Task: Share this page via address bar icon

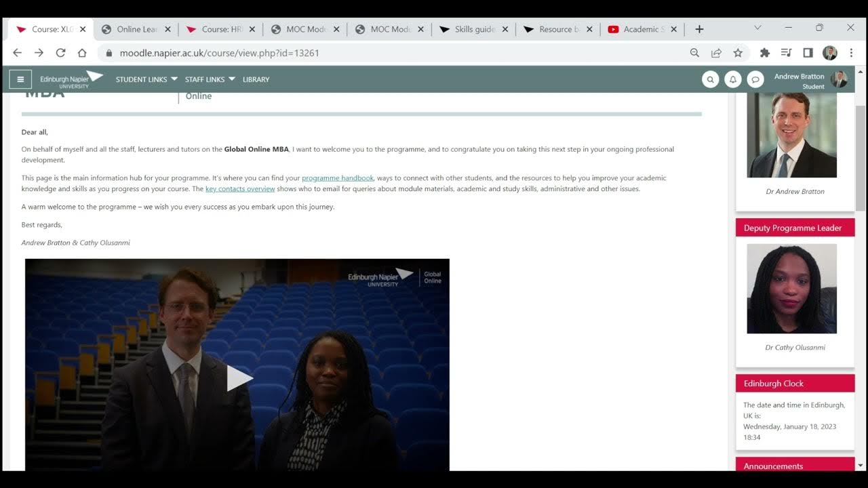Action: [x=716, y=53]
